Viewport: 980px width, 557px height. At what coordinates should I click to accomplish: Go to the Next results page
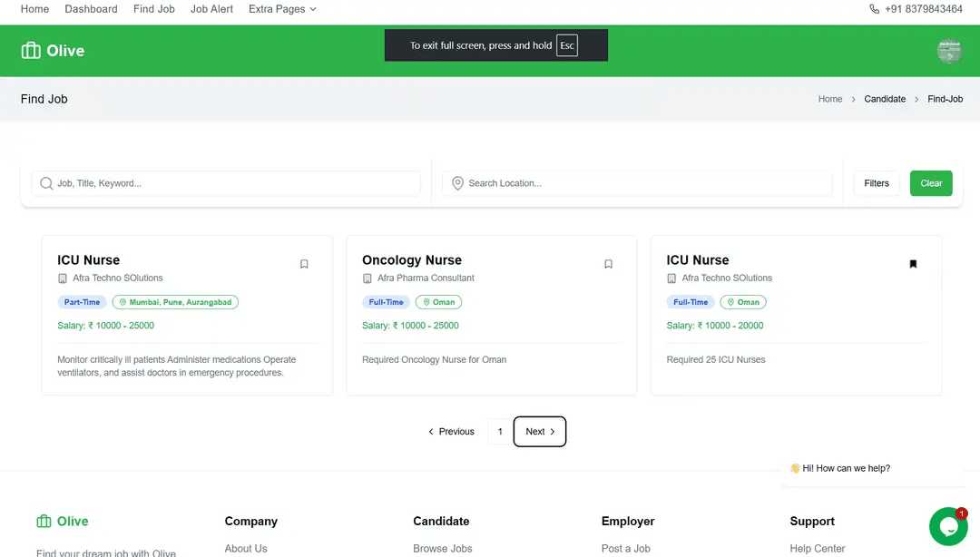coord(540,432)
